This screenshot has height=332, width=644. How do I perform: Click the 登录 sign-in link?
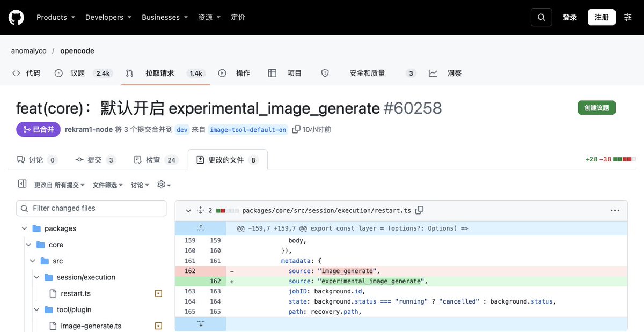(570, 17)
